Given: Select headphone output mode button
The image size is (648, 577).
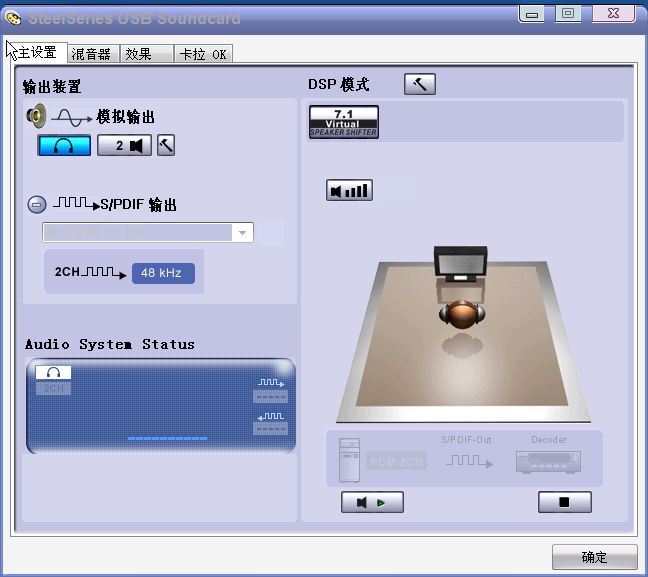Looking at the screenshot, I should point(65,146).
